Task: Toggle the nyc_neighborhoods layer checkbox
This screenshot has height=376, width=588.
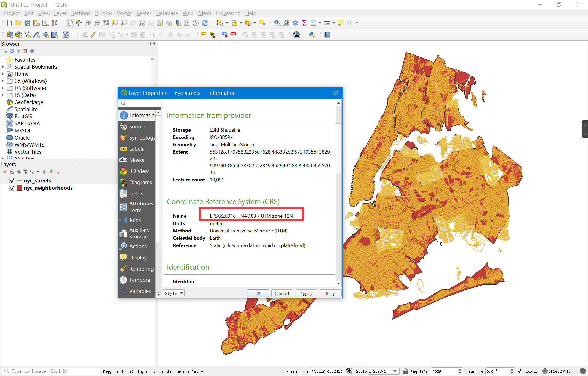Action: point(12,188)
